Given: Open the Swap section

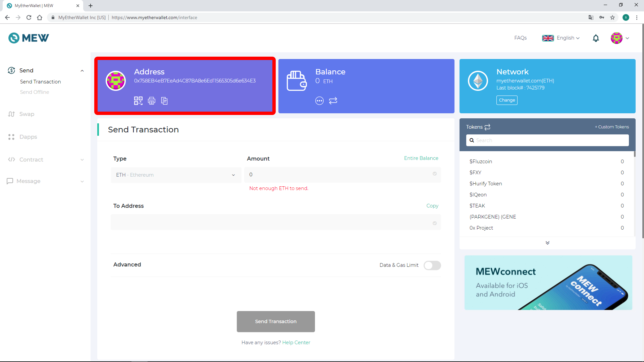Looking at the screenshot, I should [27, 114].
